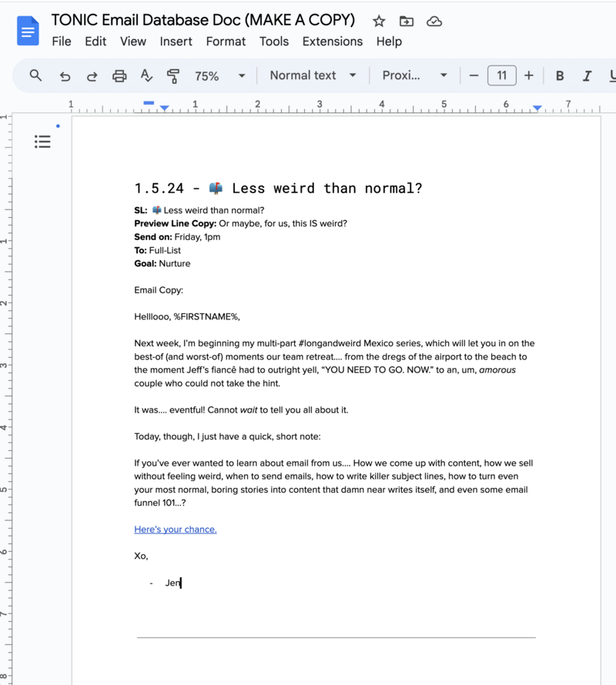Activate the paint format tool
The width and height of the screenshot is (616, 685).
pos(173,76)
